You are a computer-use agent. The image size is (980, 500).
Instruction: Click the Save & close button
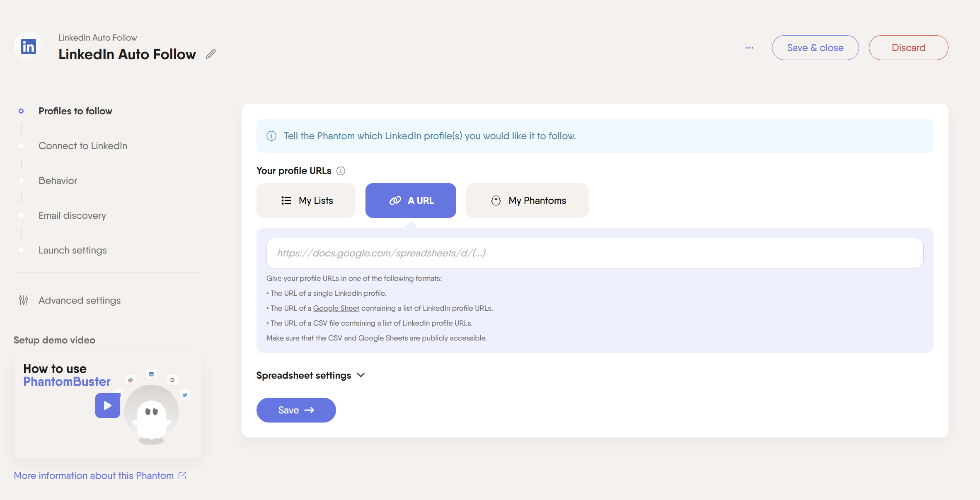(x=815, y=48)
